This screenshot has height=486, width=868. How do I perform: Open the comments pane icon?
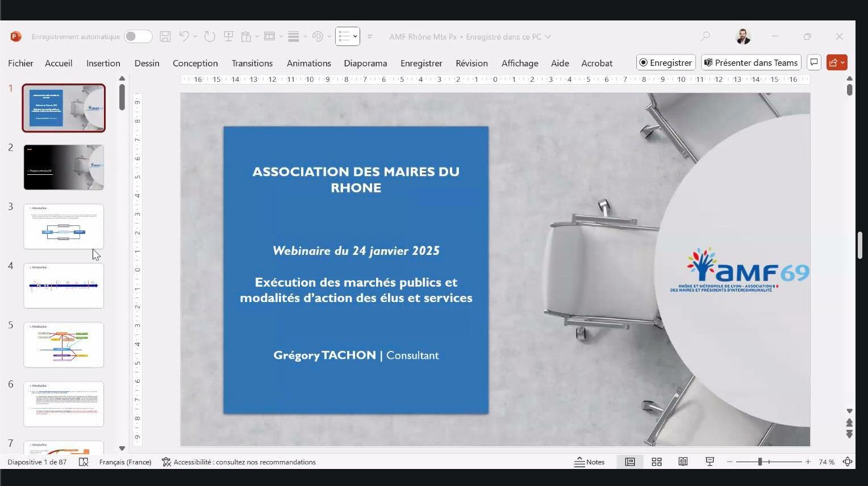click(814, 62)
